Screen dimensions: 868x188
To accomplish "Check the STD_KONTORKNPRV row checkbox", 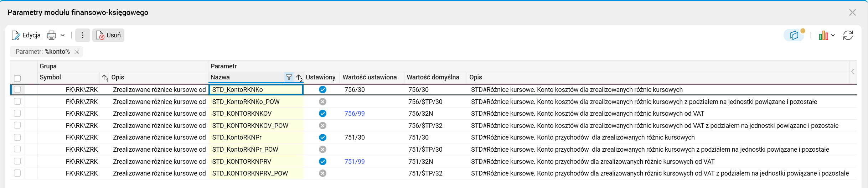I will click(17, 161).
